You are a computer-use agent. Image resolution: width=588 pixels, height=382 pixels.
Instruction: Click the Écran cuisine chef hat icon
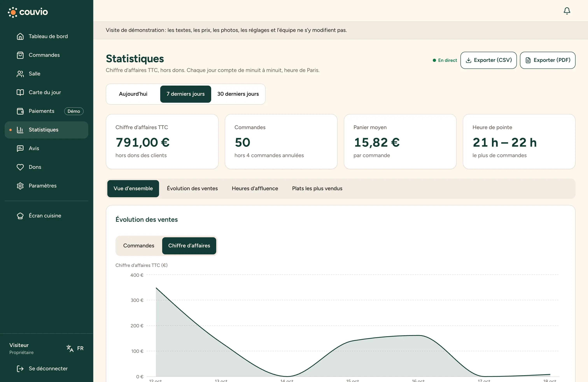pyautogui.click(x=20, y=216)
